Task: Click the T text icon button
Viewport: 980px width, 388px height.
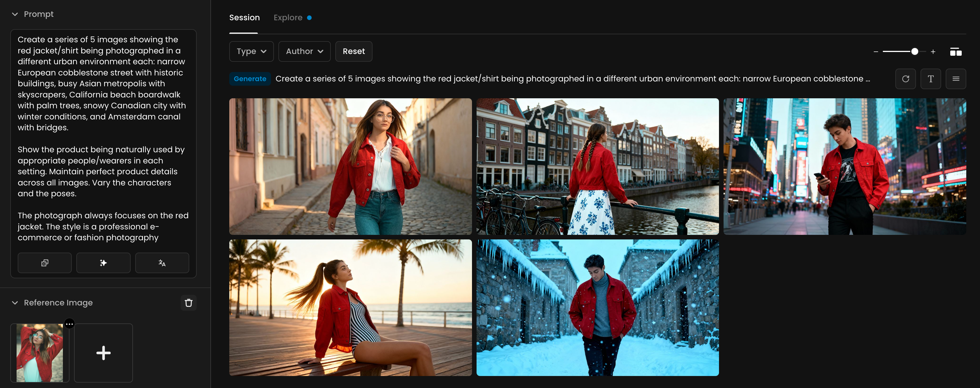Action: (930, 79)
